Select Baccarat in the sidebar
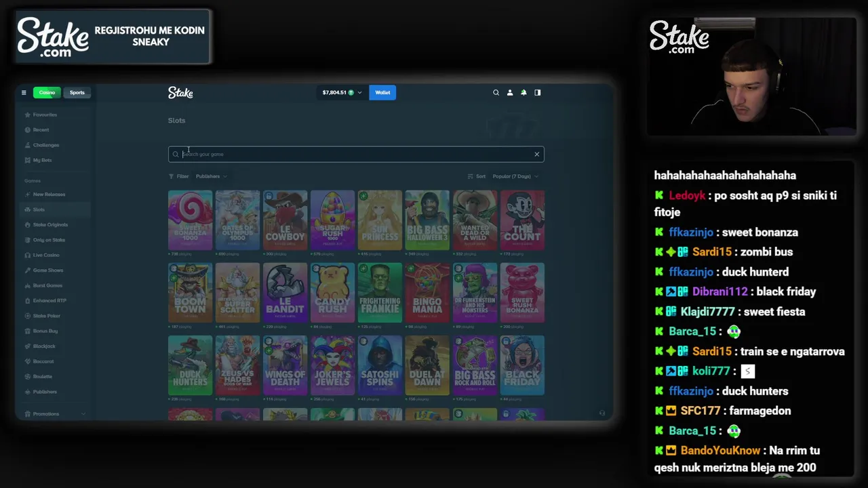 pos(54,361)
